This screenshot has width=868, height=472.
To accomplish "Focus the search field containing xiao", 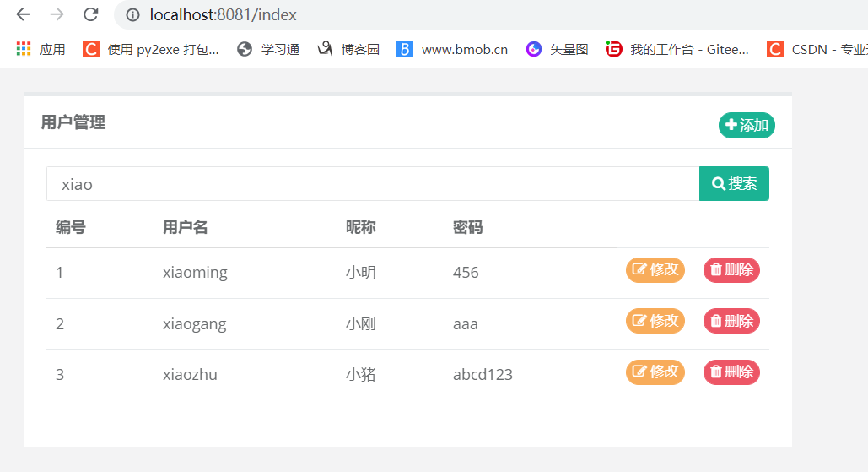I will [x=373, y=184].
